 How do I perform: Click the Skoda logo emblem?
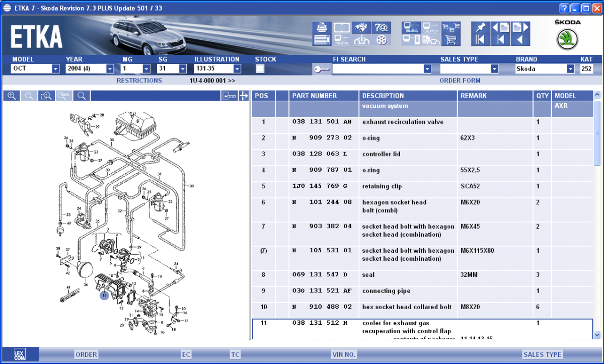coord(567,39)
